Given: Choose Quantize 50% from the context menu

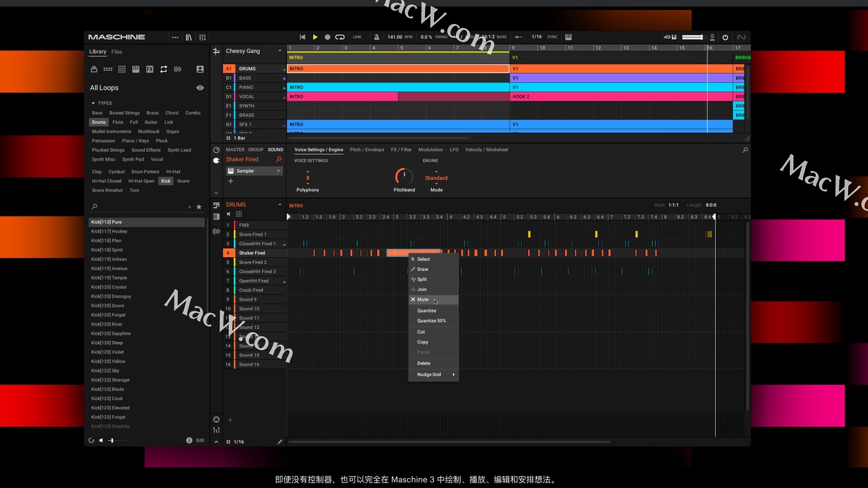Looking at the screenshot, I should pyautogui.click(x=434, y=321).
